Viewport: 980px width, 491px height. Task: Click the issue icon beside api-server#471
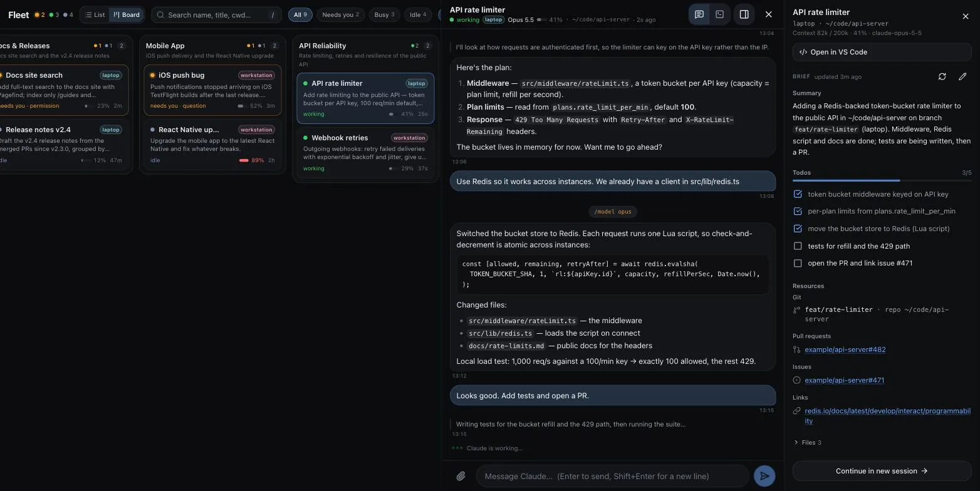(796, 380)
